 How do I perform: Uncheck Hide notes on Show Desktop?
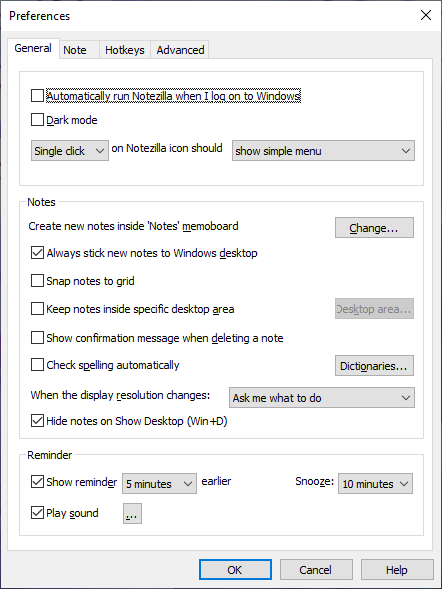(x=37, y=421)
